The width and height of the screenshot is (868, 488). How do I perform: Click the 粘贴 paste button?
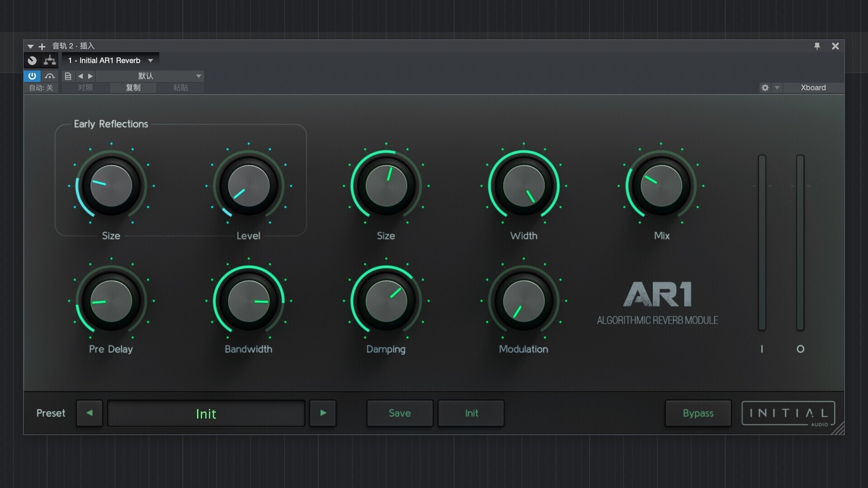[180, 88]
